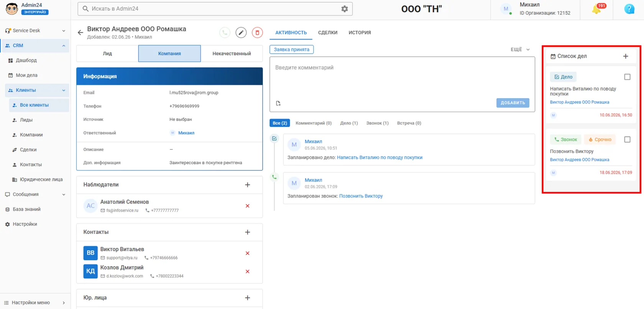This screenshot has height=309, width=644.
Task: Select the Компания status
Action: [x=169, y=54]
